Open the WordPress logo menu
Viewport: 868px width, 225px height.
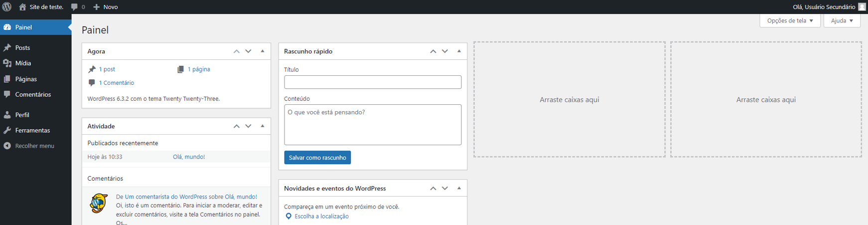[x=7, y=7]
